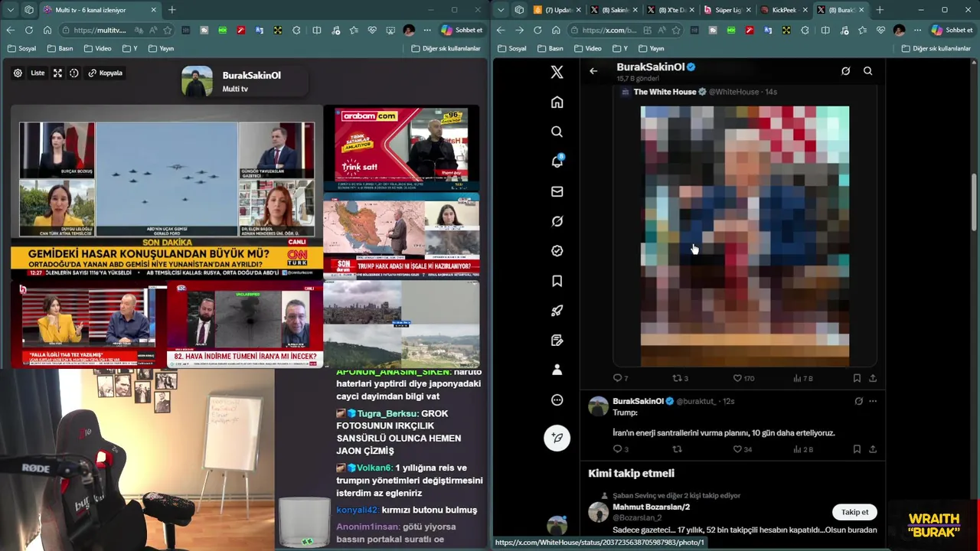Expand tab search chevron in X browser window

click(x=500, y=10)
